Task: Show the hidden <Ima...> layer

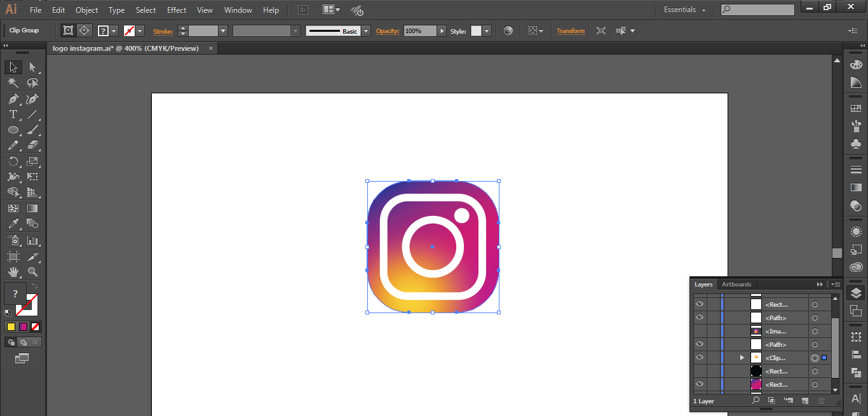Action: [700, 331]
